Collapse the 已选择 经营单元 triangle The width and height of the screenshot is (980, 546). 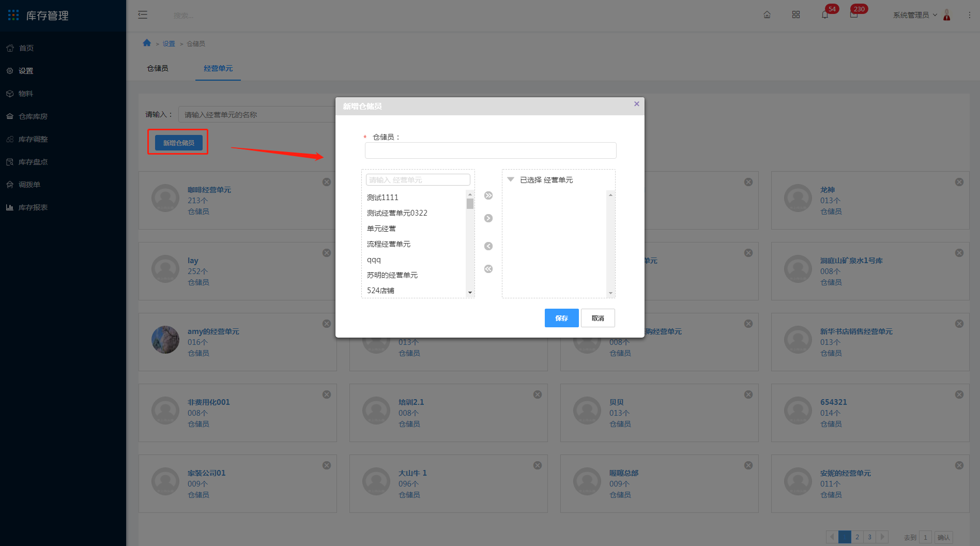click(x=511, y=179)
